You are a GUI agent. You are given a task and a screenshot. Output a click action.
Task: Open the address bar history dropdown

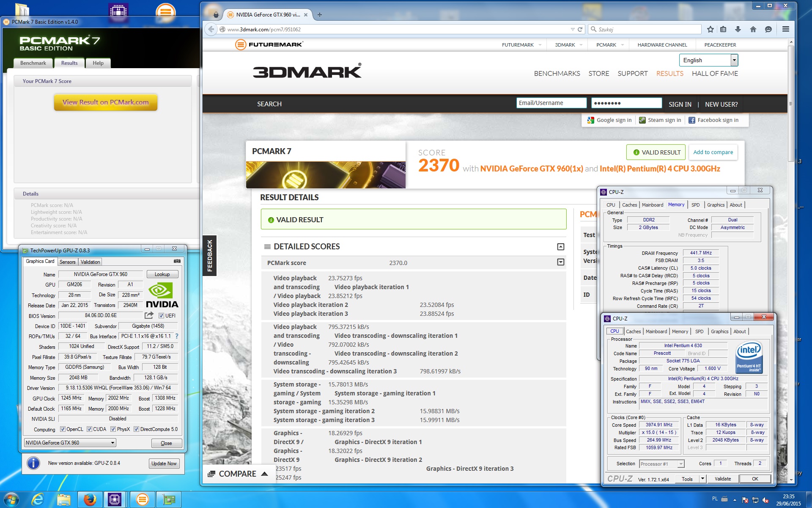tap(572, 30)
